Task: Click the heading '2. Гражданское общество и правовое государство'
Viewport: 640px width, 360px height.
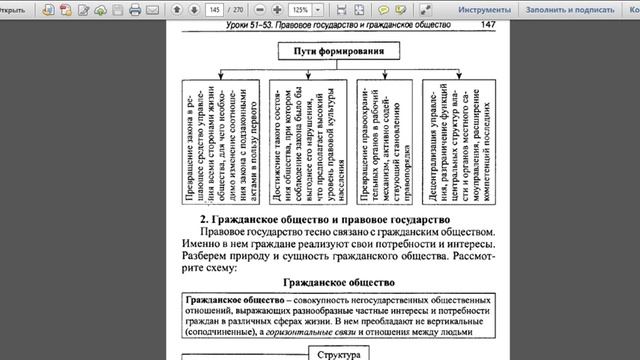Action: tap(325, 220)
